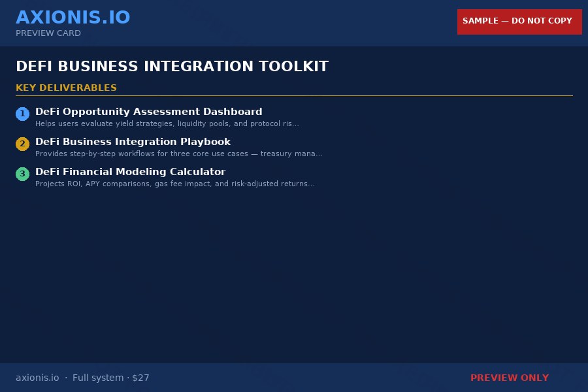Click the axionis.io footer link

[37, 378]
